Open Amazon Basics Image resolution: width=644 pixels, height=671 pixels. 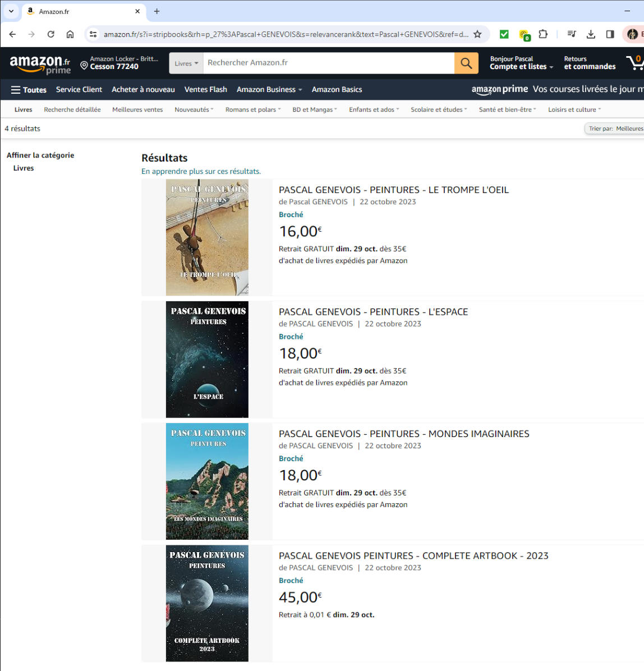coord(337,89)
